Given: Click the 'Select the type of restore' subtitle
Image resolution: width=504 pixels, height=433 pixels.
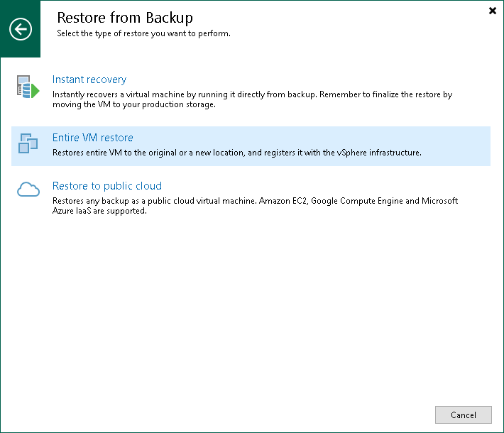Looking at the screenshot, I should [x=143, y=33].
